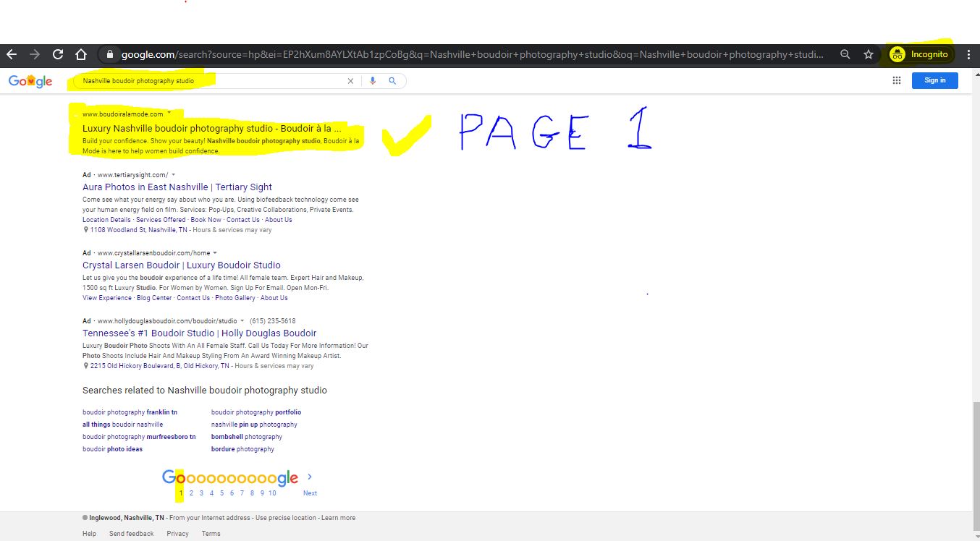Go back with the browser back arrow
Screen dimensions: 980x541
pos(12,54)
